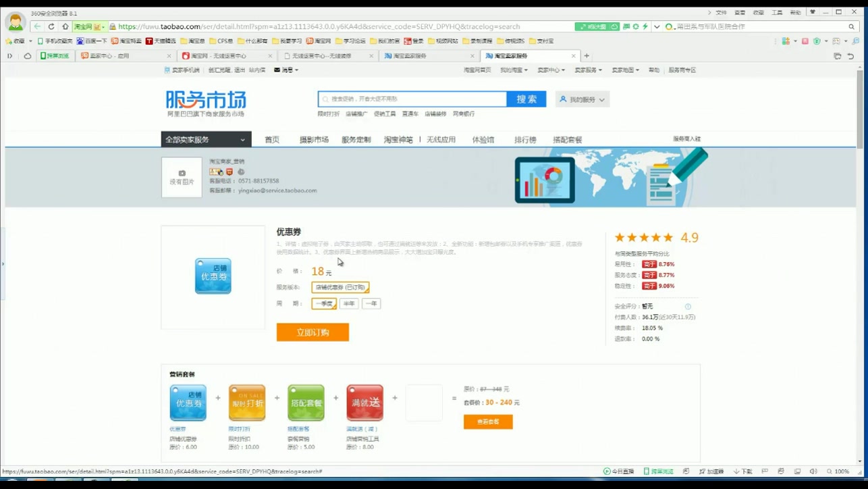Image resolution: width=868 pixels, height=489 pixels.
Task: Expand the 卖家中心 top menu
Action: 551,70
